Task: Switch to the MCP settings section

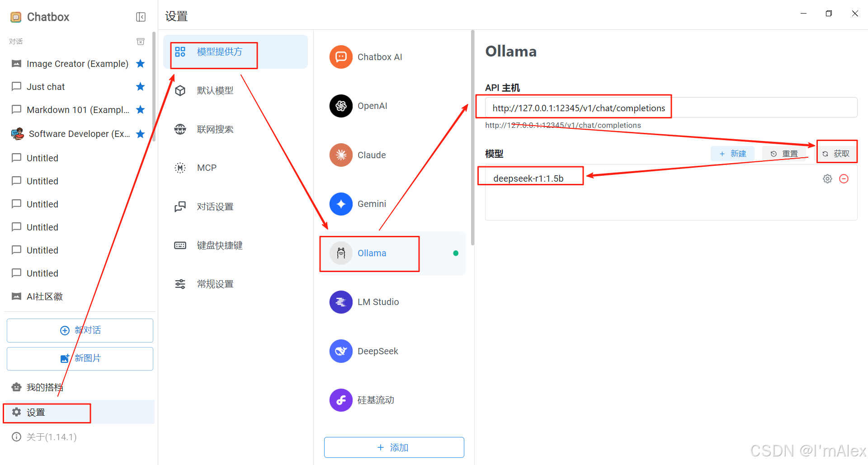Action: tap(206, 168)
